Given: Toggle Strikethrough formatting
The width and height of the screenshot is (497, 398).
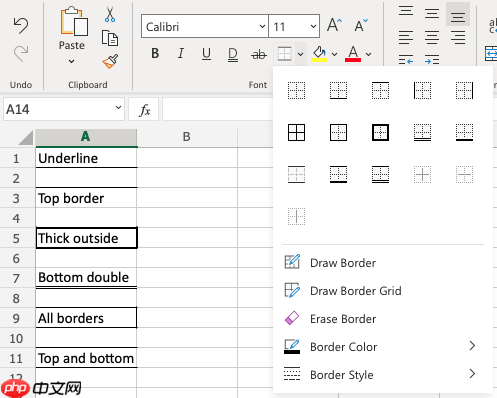Looking at the screenshot, I should tap(259, 54).
